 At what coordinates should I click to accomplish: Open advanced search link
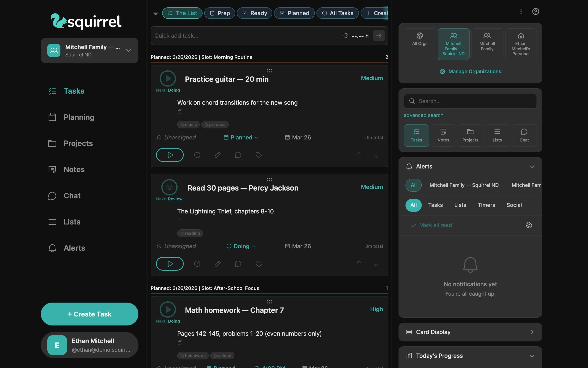coord(423,115)
